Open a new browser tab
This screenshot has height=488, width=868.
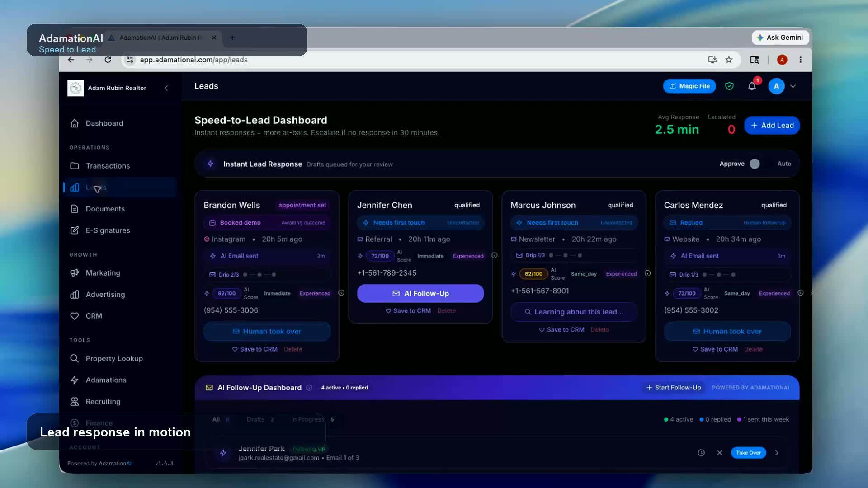coord(232,38)
